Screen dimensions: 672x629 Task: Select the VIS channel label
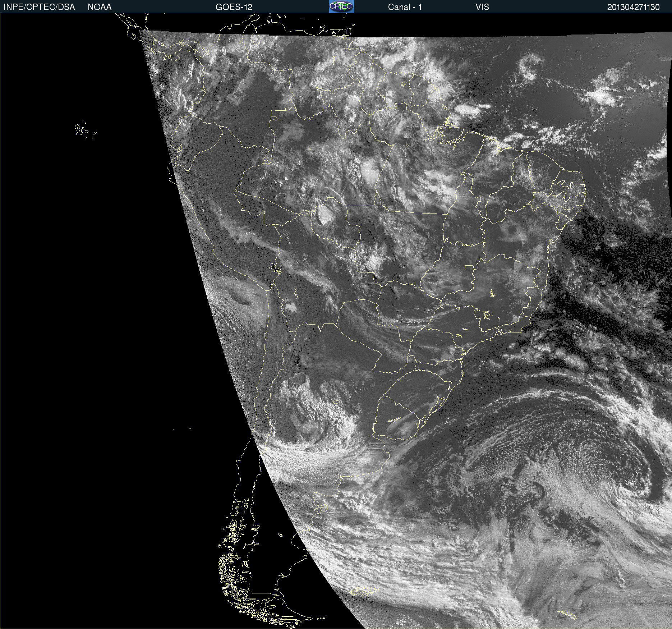click(x=482, y=7)
